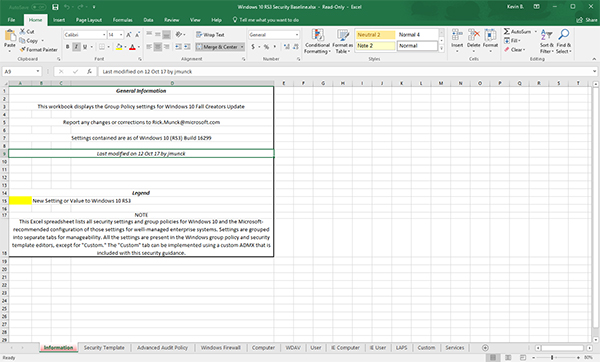Open the File menu
This screenshot has height=362, width=600.
11,20
